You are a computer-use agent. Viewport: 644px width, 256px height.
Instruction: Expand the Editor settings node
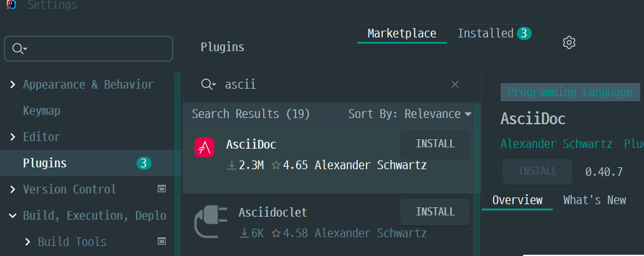[x=12, y=137]
